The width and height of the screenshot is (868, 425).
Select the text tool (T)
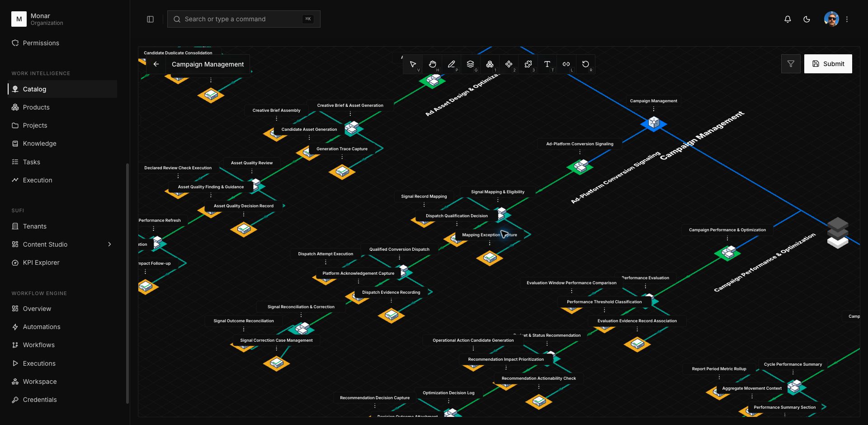(x=547, y=64)
